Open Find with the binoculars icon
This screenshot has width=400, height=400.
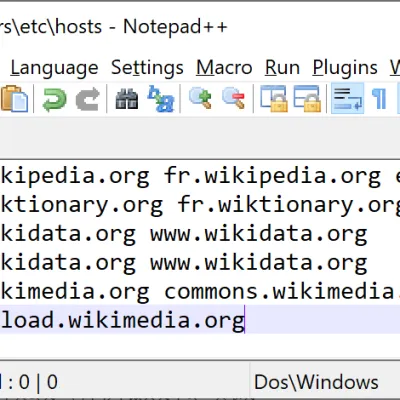[127, 99]
